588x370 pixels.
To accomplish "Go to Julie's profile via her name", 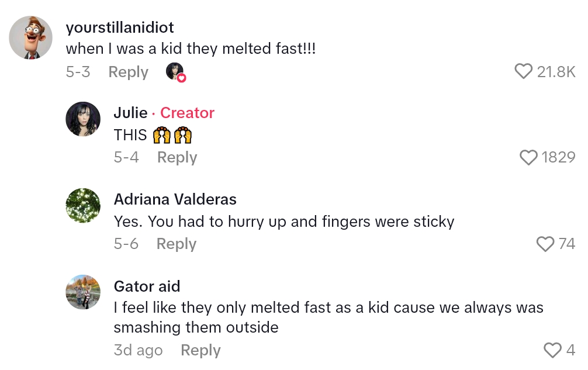I will (x=130, y=113).
